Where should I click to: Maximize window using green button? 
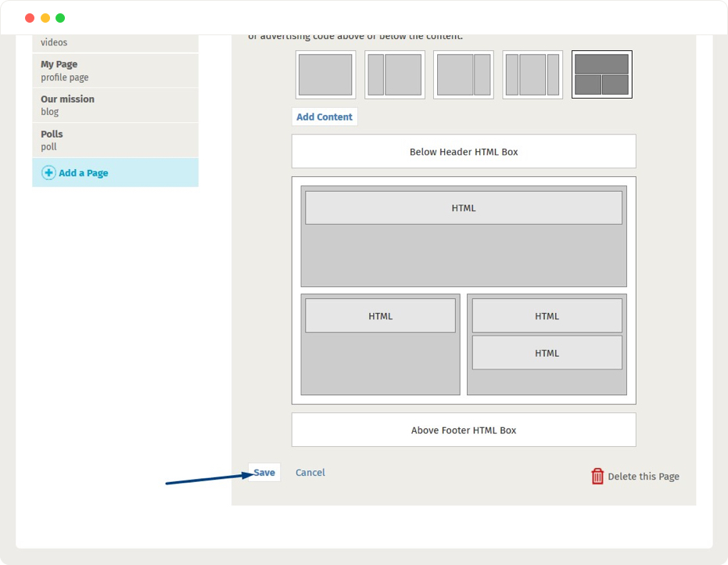[60, 18]
